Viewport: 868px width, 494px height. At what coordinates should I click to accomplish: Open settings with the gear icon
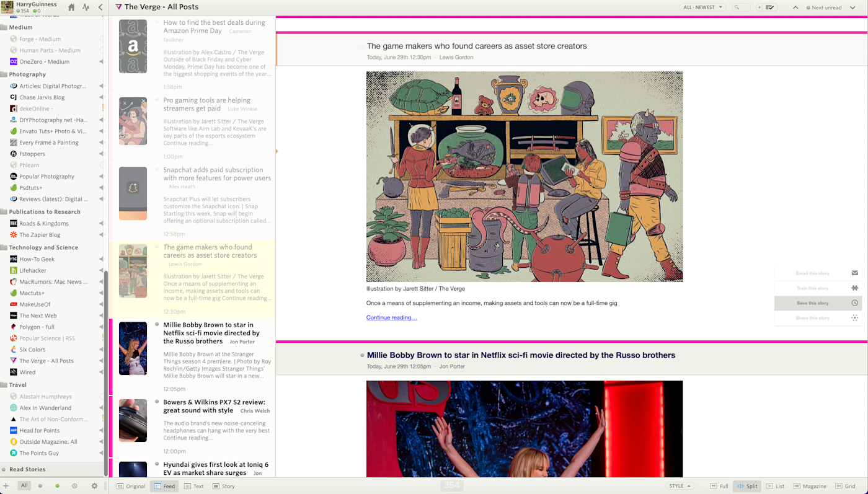[94, 486]
